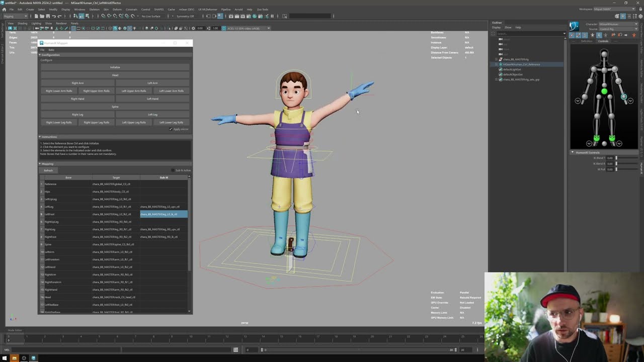The image size is (644, 362).
Task: Click the Save Scene icon
Action: coord(47,16)
